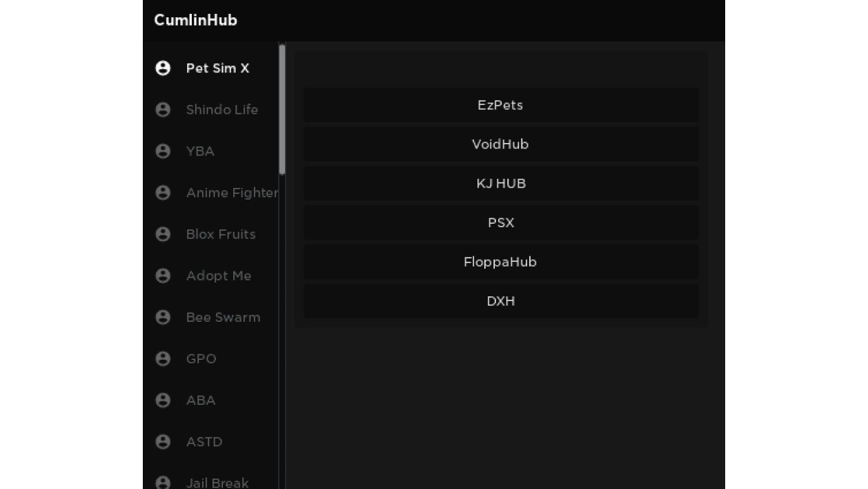This screenshot has width=868, height=489.
Task: Open the ABA tab label
Action: (201, 400)
